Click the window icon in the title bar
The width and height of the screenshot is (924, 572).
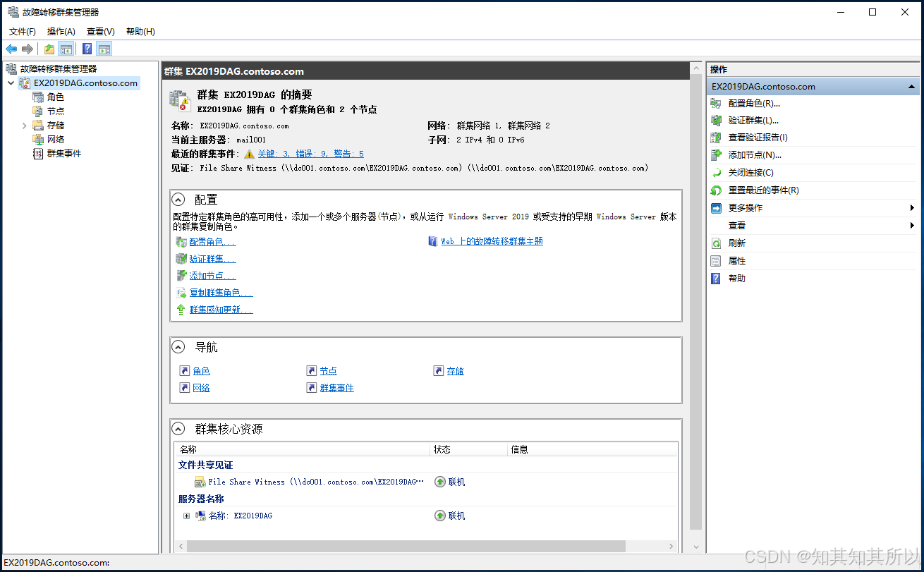(13, 12)
